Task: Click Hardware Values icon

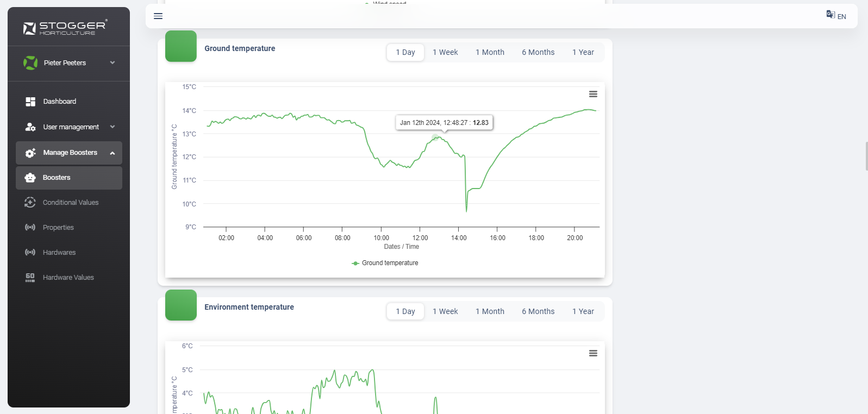Action: tap(30, 278)
